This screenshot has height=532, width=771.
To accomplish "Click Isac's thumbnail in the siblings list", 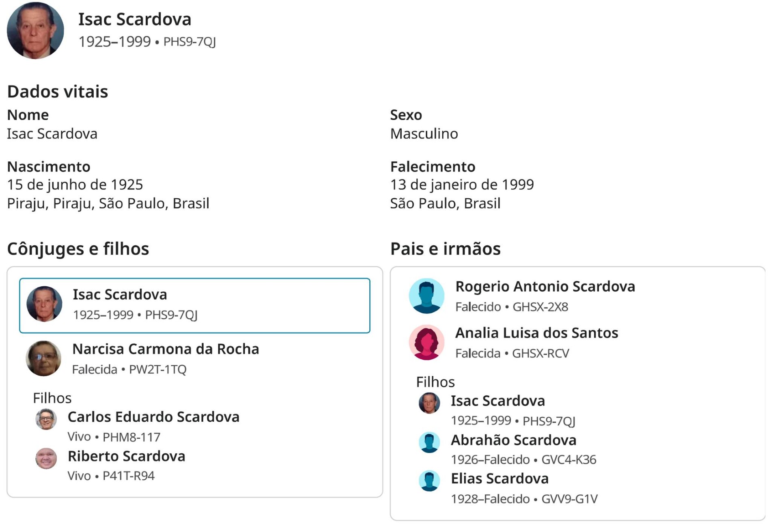I will 429,403.
